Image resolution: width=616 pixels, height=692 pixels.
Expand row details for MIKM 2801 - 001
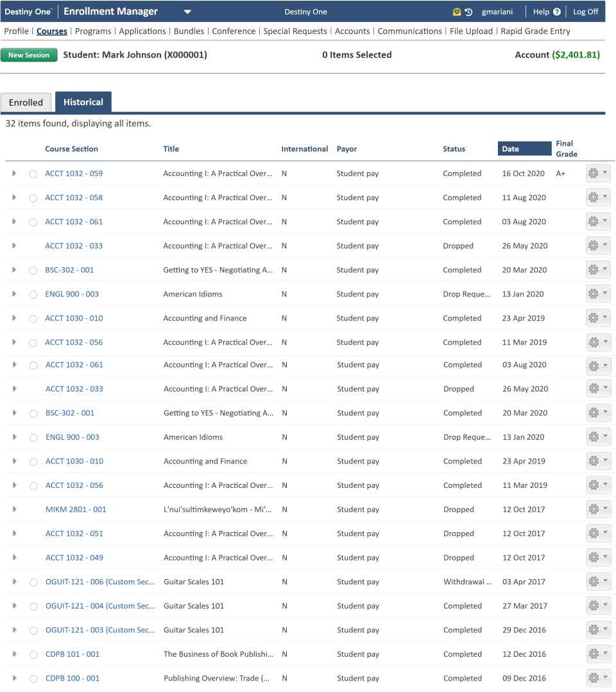pos(15,509)
